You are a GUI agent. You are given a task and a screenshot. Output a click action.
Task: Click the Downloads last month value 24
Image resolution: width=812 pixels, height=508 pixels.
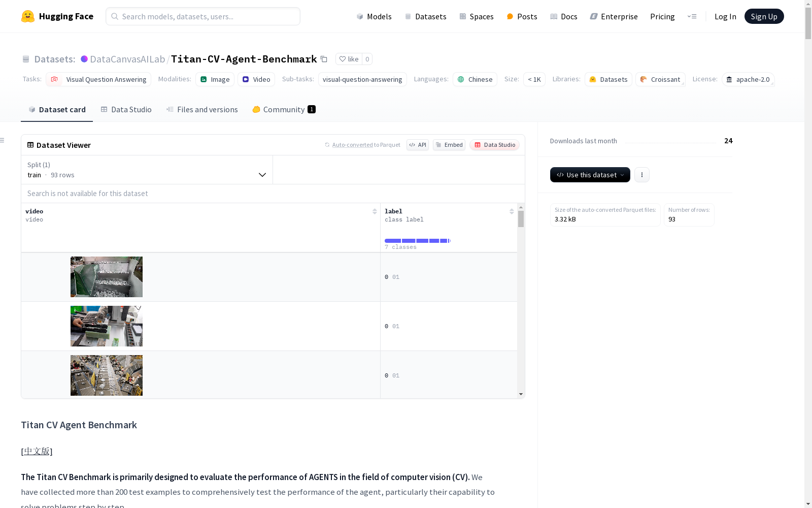point(728,141)
